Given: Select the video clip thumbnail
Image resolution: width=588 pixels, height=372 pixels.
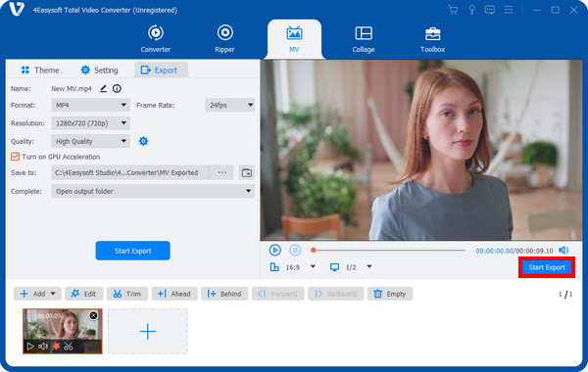Looking at the screenshot, I should [x=63, y=331].
